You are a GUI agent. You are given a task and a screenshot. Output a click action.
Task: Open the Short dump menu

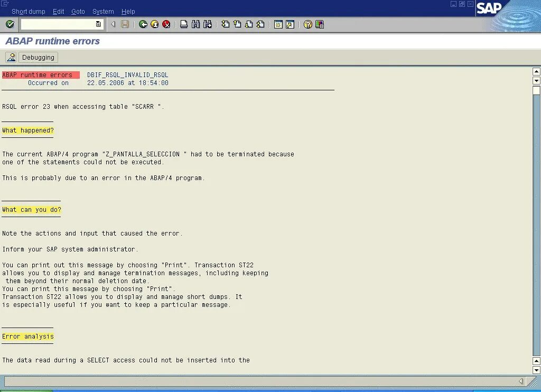(29, 12)
